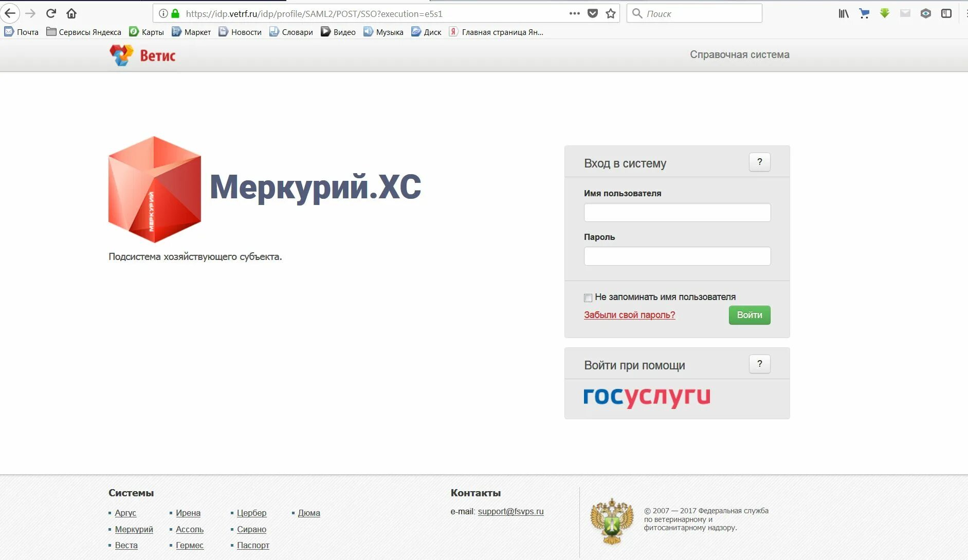Open the Веста system link

(126, 545)
